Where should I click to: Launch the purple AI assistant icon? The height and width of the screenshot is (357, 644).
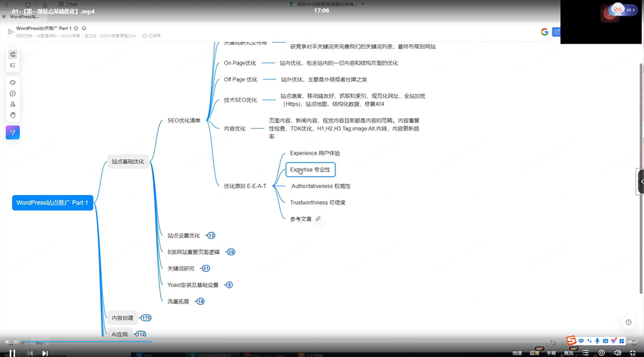tap(12, 133)
